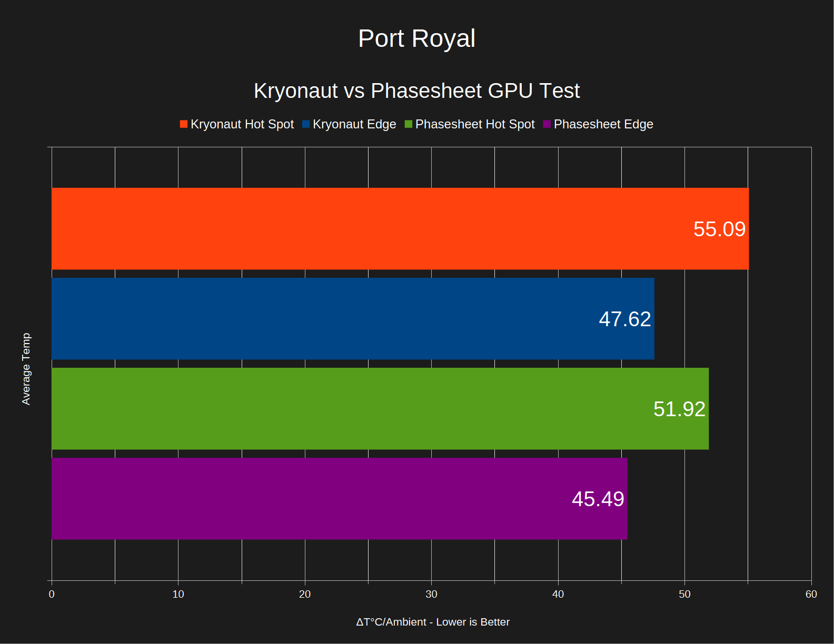Viewport: 834px width, 644px height.
Task: Click the x-axis tick label '0'
Action: (x=52, y=594)
